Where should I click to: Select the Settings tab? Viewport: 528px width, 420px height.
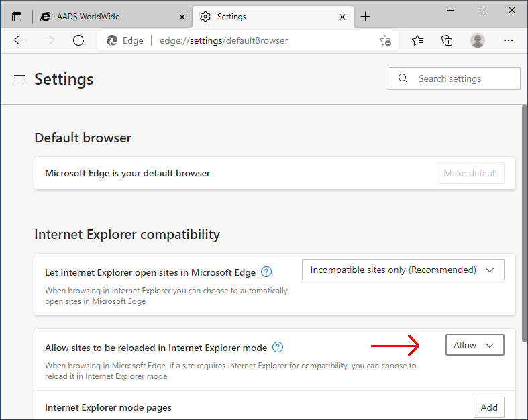tap(267, 16)
